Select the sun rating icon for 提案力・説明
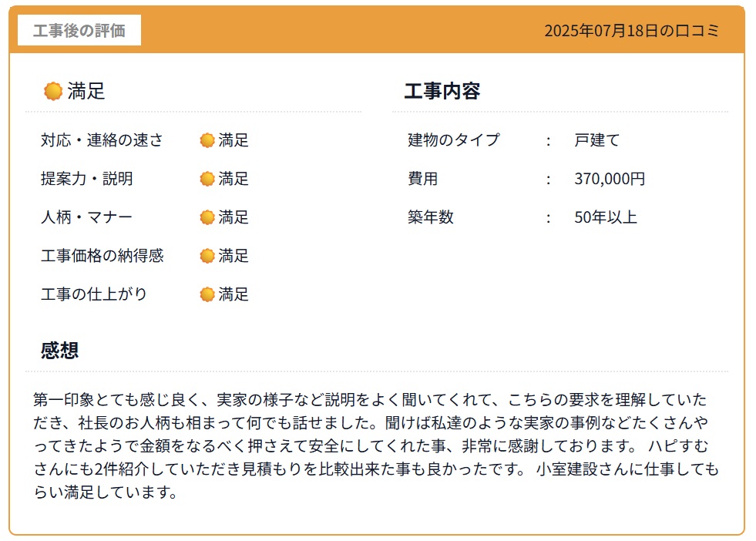 click(x=207, y=179)
